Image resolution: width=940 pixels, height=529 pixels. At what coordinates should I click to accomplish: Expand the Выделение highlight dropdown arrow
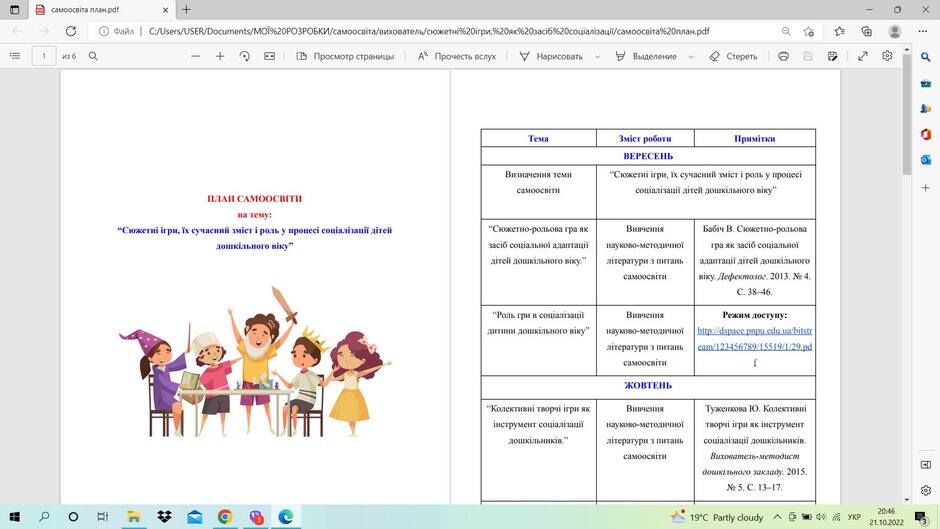coord(691,56)
